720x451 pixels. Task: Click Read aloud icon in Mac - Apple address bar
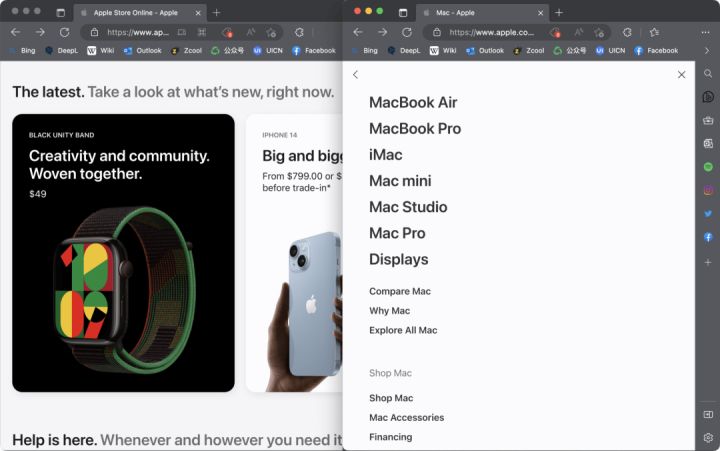pyautogui.click(x=578, y=32)
